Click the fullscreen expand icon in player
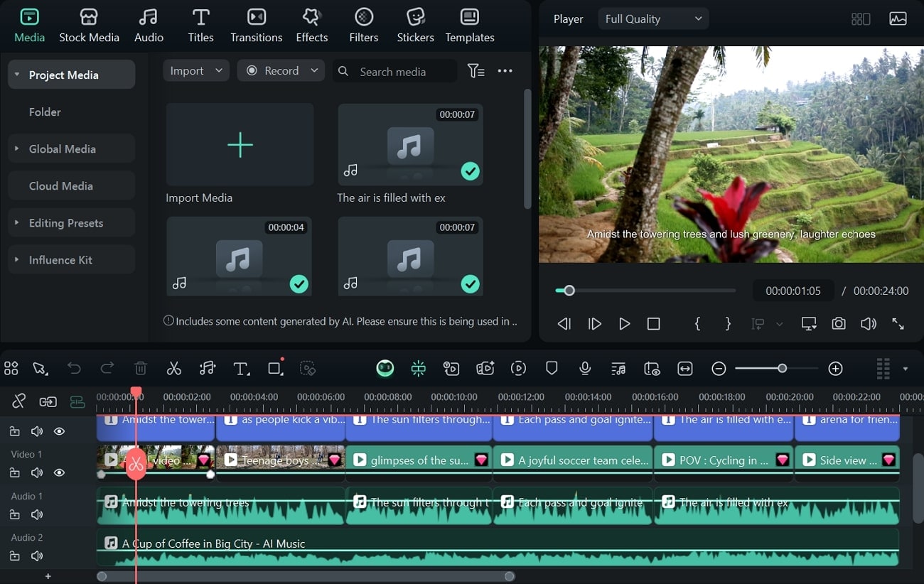Screen dimensions: 924x584 click(x=898, y=324)
